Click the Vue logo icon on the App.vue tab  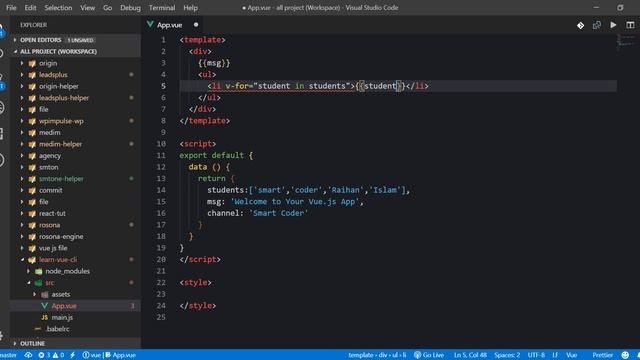point(150,25)
